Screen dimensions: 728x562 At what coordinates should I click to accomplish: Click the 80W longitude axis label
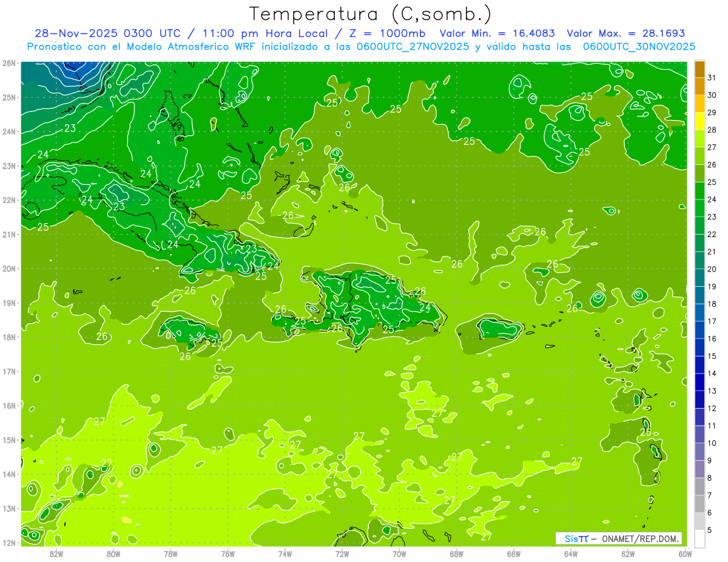[113, 554]
